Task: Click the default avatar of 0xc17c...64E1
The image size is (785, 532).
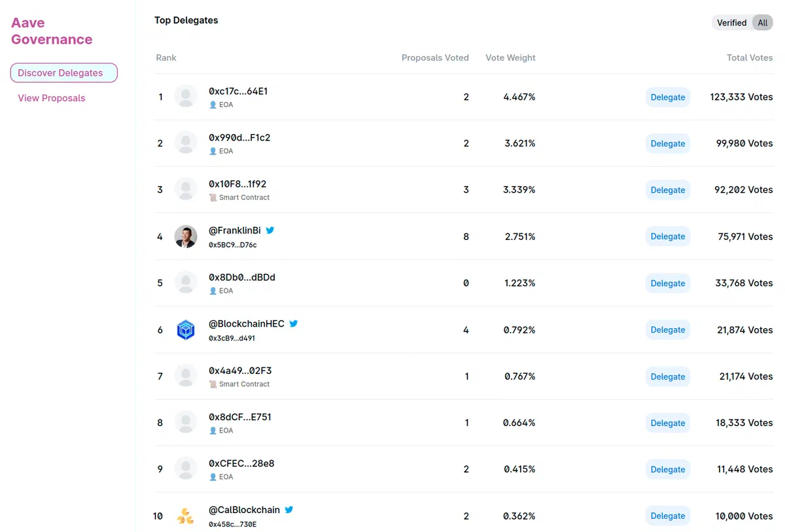Action: [186, 97]
